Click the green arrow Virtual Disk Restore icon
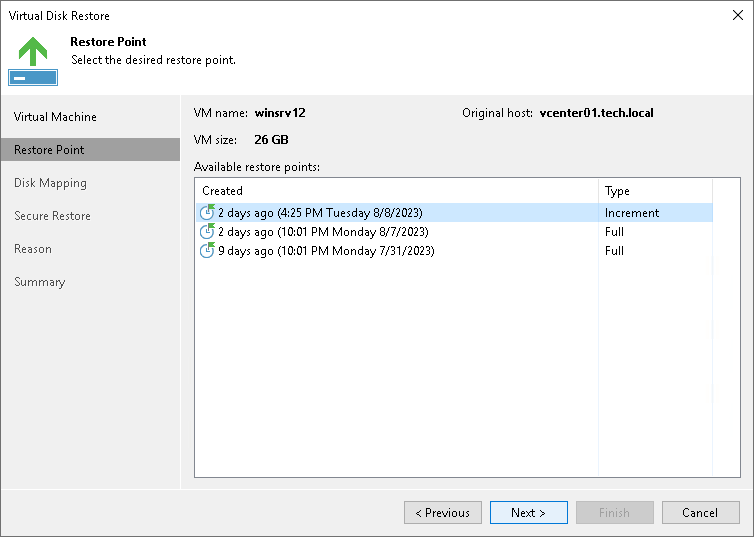The image size is (754, 537). 33,61
